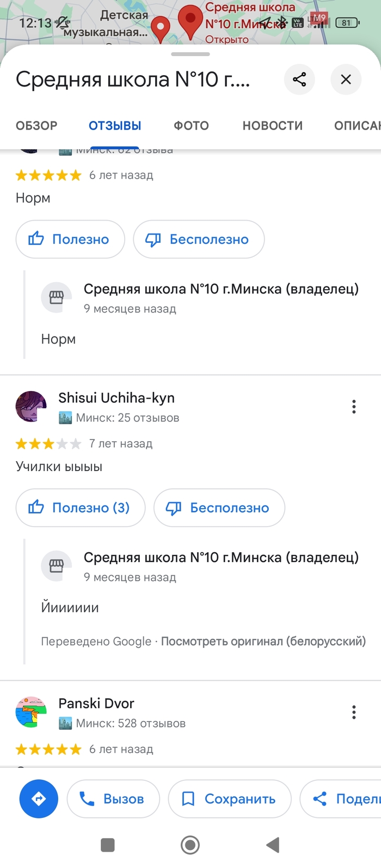Open Panski Dvor profile picture
Viewport: 381px width, 868px height.
pos(31,712)
